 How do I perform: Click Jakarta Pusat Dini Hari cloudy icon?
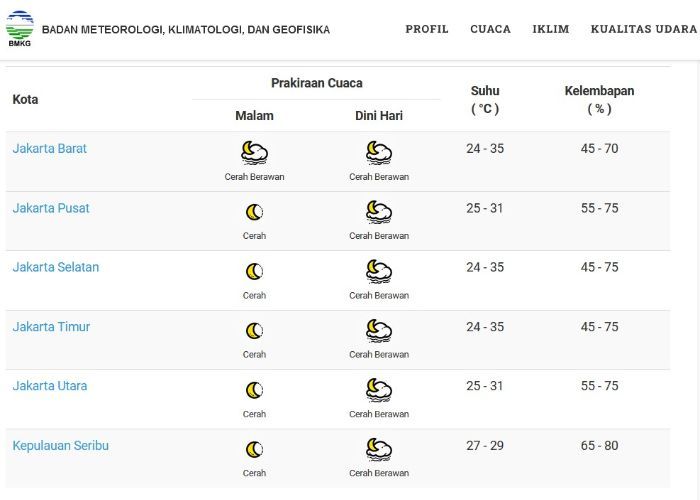[x=379, y=212]
